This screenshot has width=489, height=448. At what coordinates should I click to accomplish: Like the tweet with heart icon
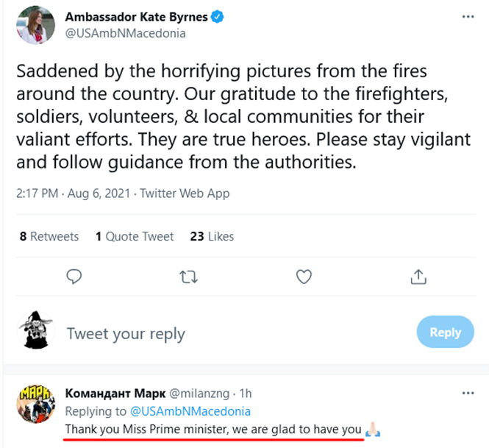[304, 277]
